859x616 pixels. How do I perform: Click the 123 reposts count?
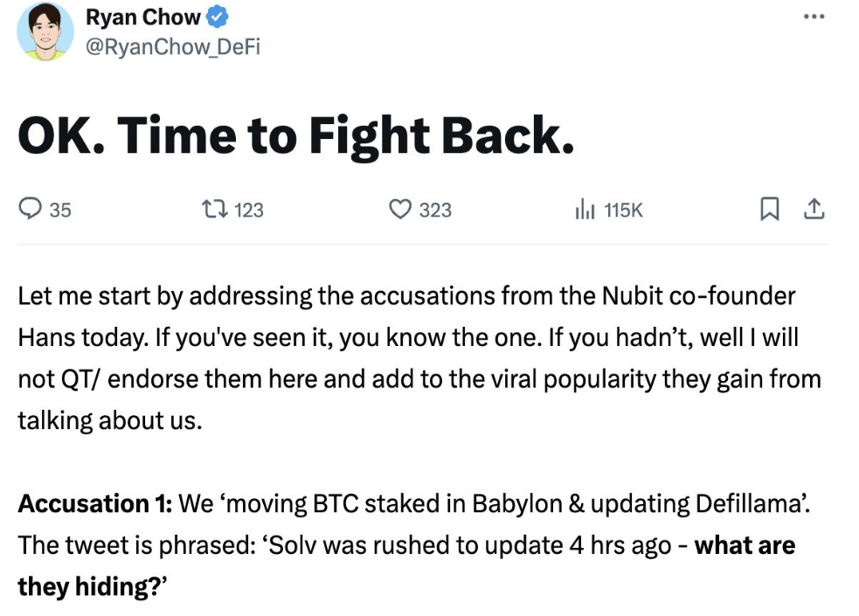249,211
